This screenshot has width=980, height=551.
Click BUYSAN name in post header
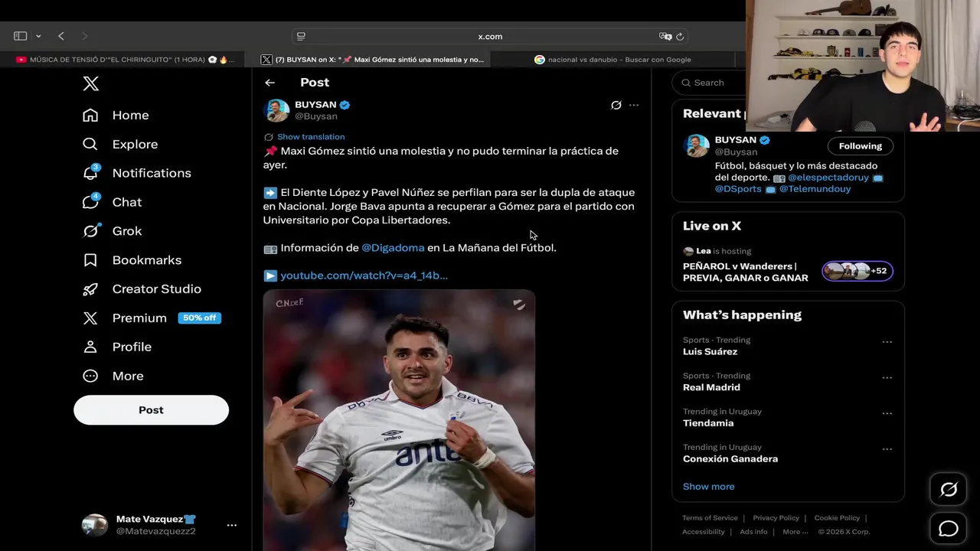point(315,105)
